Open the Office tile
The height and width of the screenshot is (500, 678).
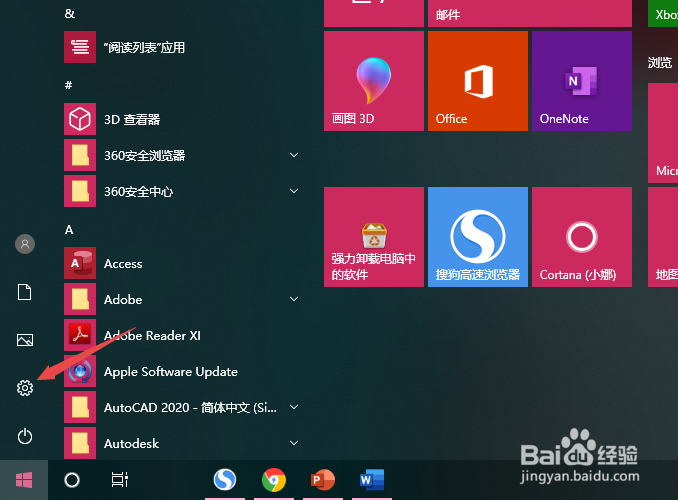[478, 81]
